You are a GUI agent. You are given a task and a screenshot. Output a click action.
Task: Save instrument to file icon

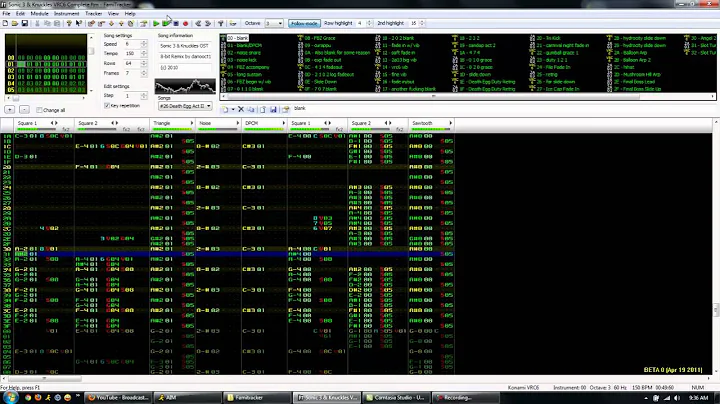click(273, 109)
